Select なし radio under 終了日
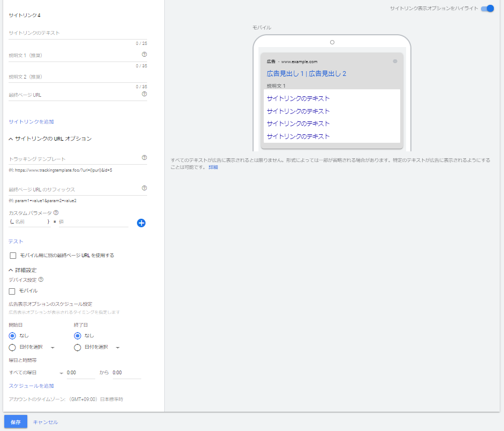 coord(78,336)
